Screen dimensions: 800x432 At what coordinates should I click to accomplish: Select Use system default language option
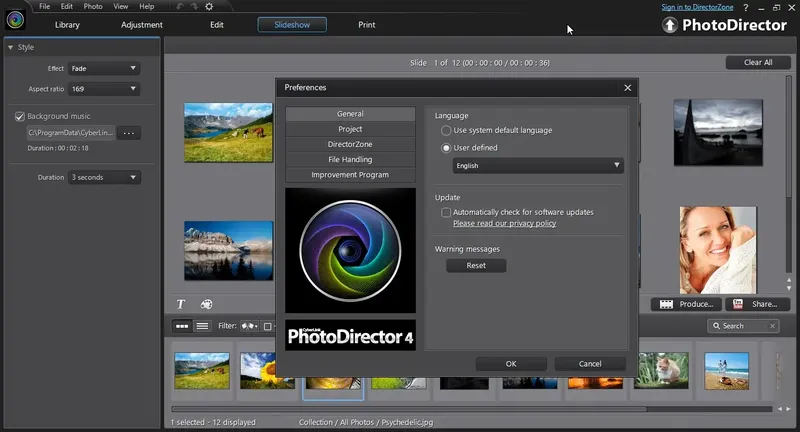click(x=446, y=130)
